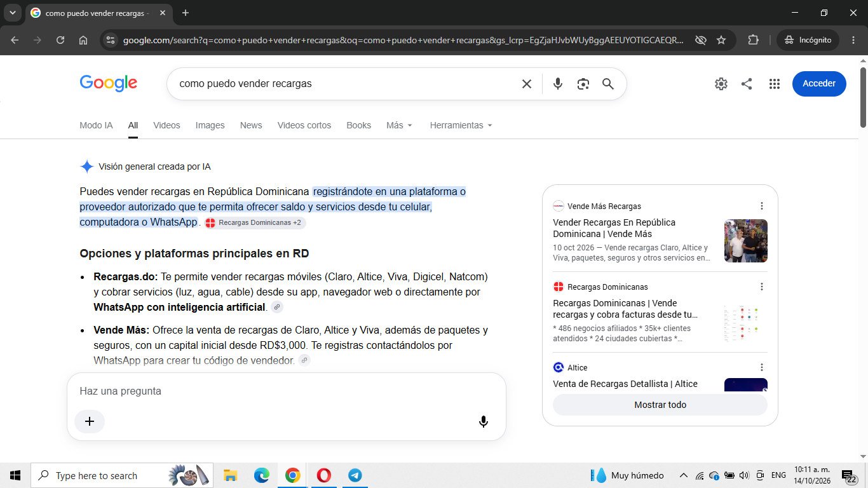Open the Recargas Dominicanas +2 source chip
The height and width of the screenshot is (488, 868).
[x=254, y=223]
